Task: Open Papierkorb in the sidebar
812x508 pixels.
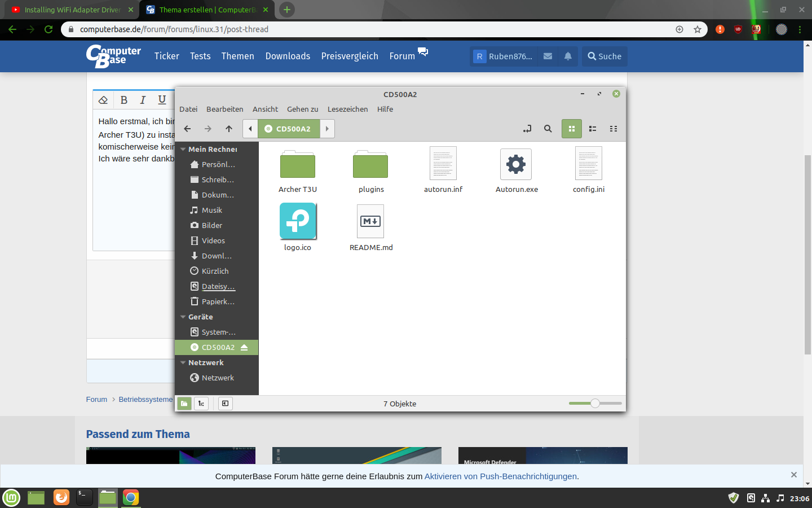Action: [217, 302]
